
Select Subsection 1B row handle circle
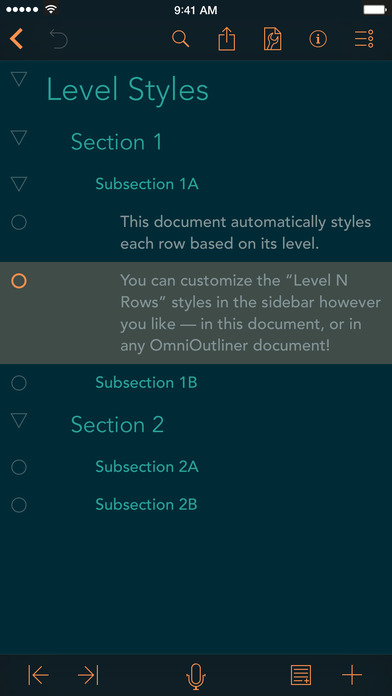(x=19, y=383)
